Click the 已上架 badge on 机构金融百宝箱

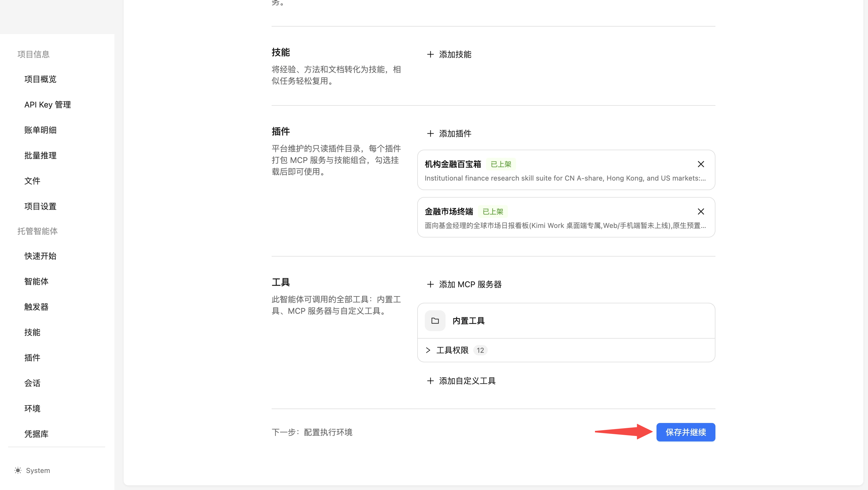[x=501, y=164]
